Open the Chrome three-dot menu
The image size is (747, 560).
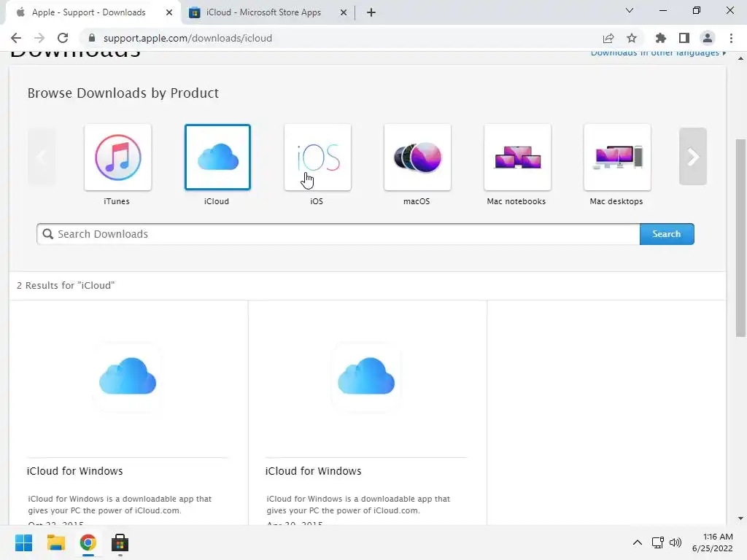(x=731, y=38)
